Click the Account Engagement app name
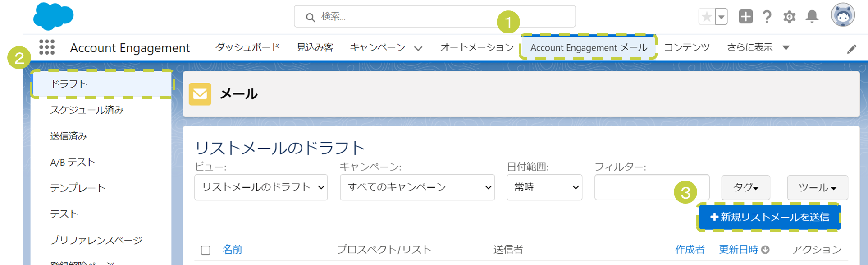The image size is (868, 265). 130,48
